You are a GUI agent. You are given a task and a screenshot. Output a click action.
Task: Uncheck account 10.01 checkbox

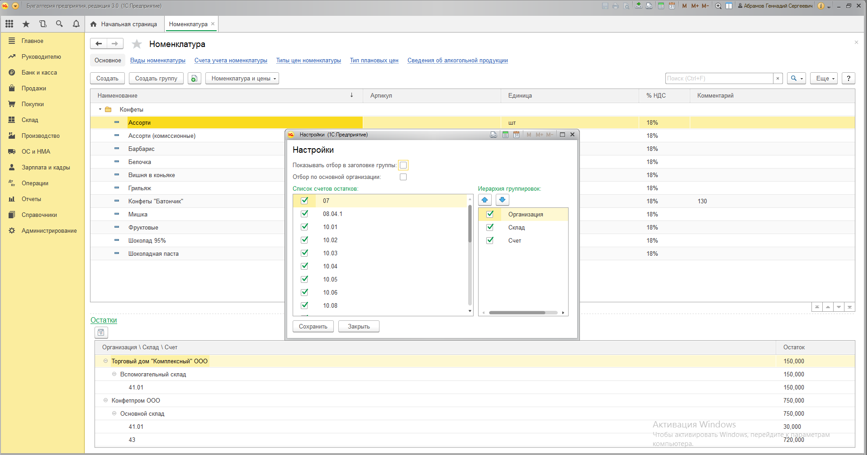pos(304,227)
